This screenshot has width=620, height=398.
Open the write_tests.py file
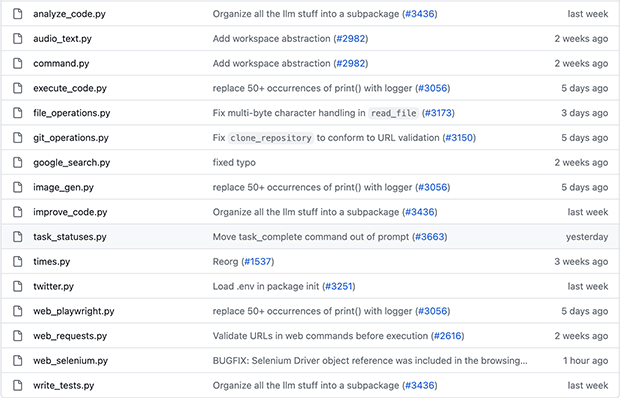64,385
